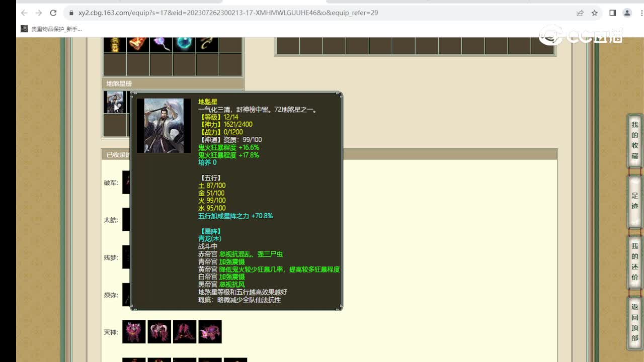Click 青龙(木) formation text
The width and height of the screenshot is (644, 362).
[210, 239]
